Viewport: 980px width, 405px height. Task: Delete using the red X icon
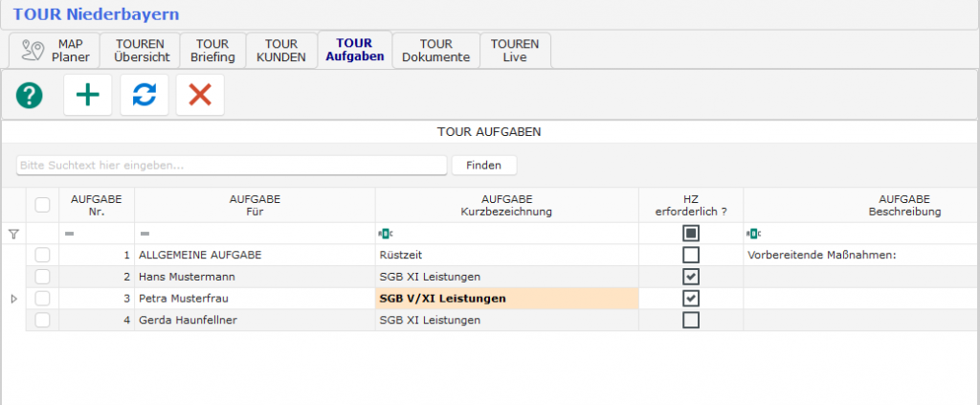coord(200,95)
